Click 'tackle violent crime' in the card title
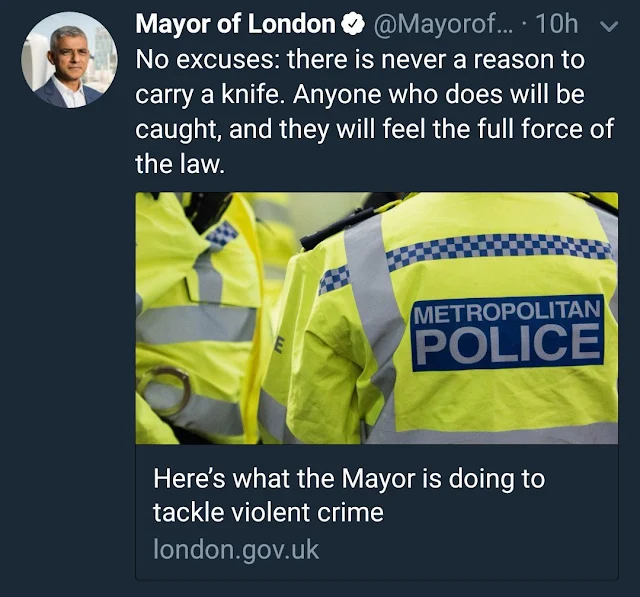Screen dimensions: 640x597 pyautogui.click(x=268, y=513)
